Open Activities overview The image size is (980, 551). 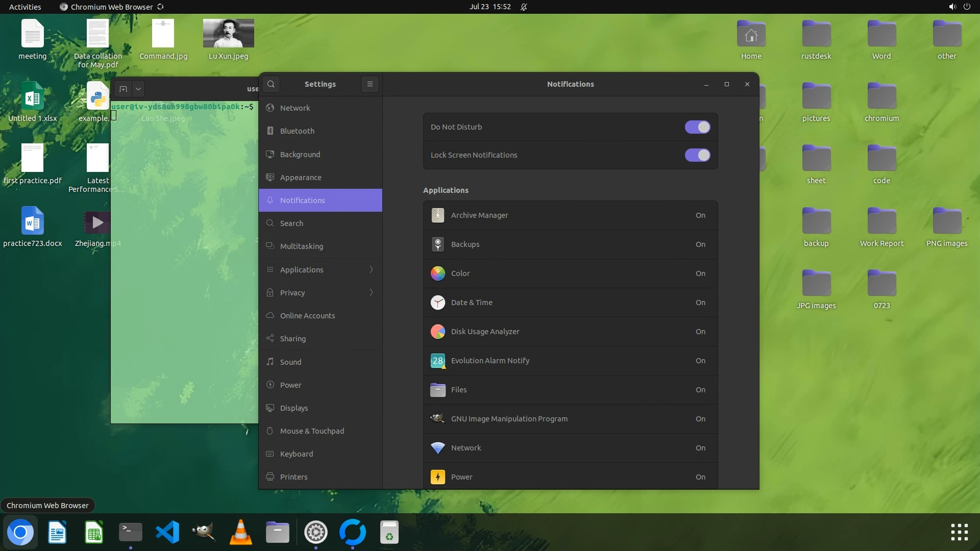(x=25, y=7)
